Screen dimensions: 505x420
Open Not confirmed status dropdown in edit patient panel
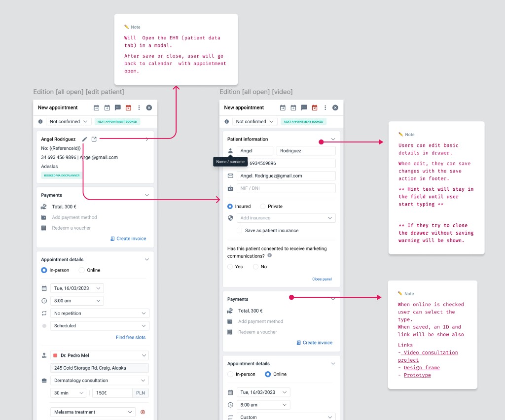pyautogui.click(x=68, y=121)
